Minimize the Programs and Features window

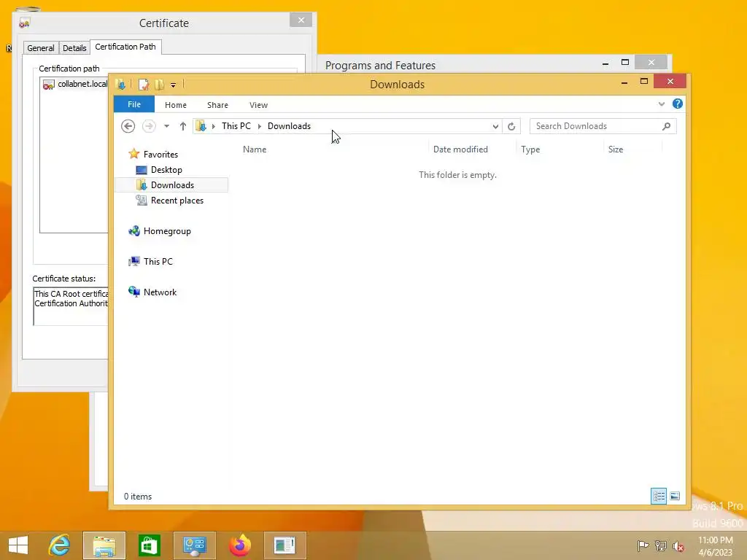605,63
